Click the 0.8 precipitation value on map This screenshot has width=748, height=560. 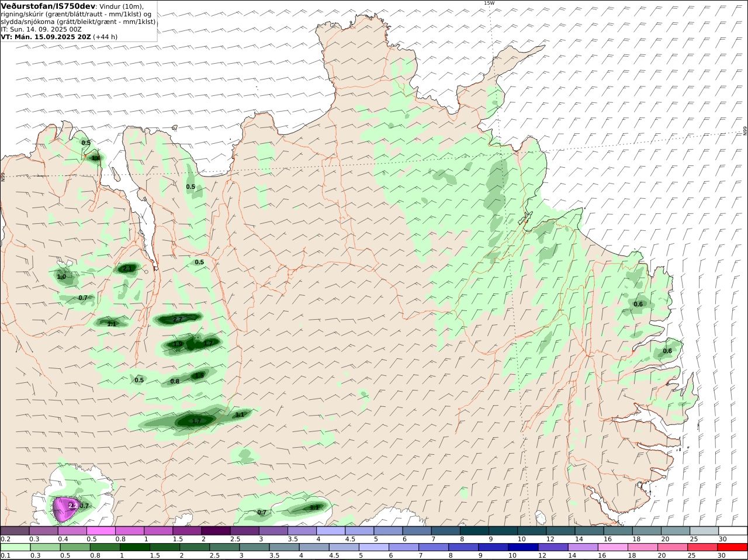point(175,381)
